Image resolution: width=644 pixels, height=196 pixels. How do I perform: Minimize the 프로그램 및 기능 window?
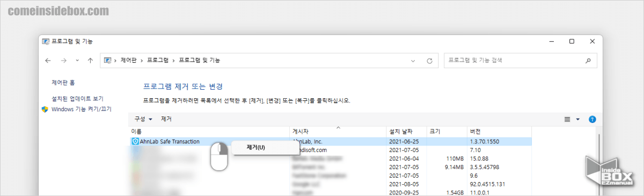pyautogui.click(x=551, y=41)
